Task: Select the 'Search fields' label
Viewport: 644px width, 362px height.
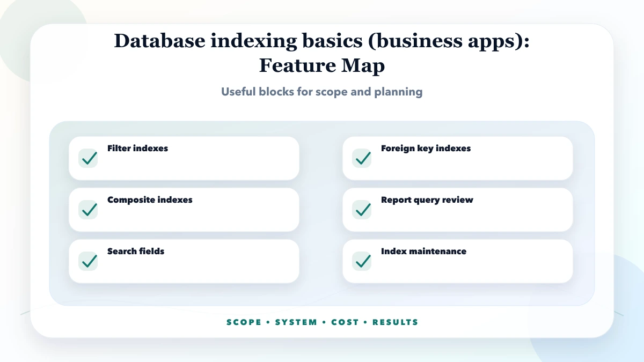Action: (x=136, y=252)
